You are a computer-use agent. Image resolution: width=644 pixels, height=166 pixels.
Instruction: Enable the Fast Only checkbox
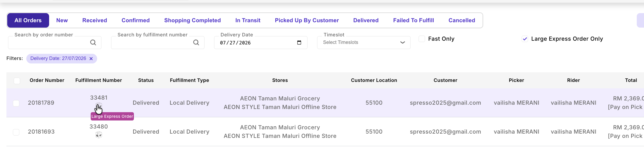422,39
